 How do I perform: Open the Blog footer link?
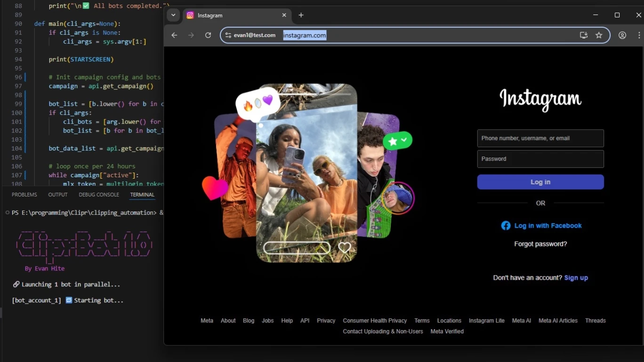[249, 321]
